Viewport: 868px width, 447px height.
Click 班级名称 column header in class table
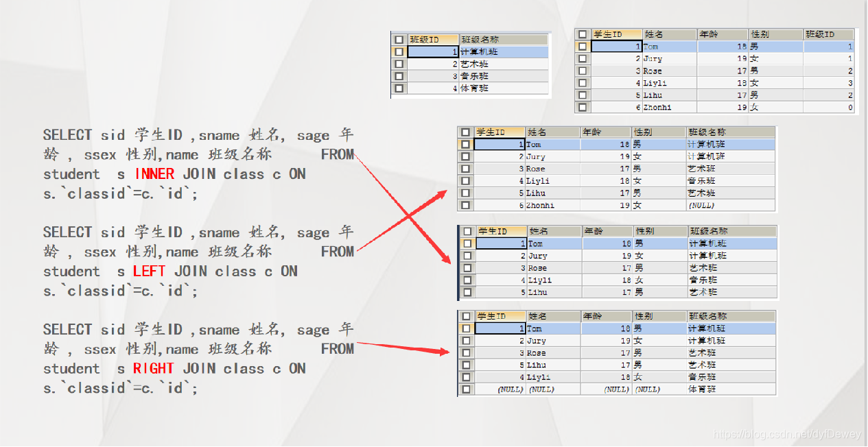504,40
